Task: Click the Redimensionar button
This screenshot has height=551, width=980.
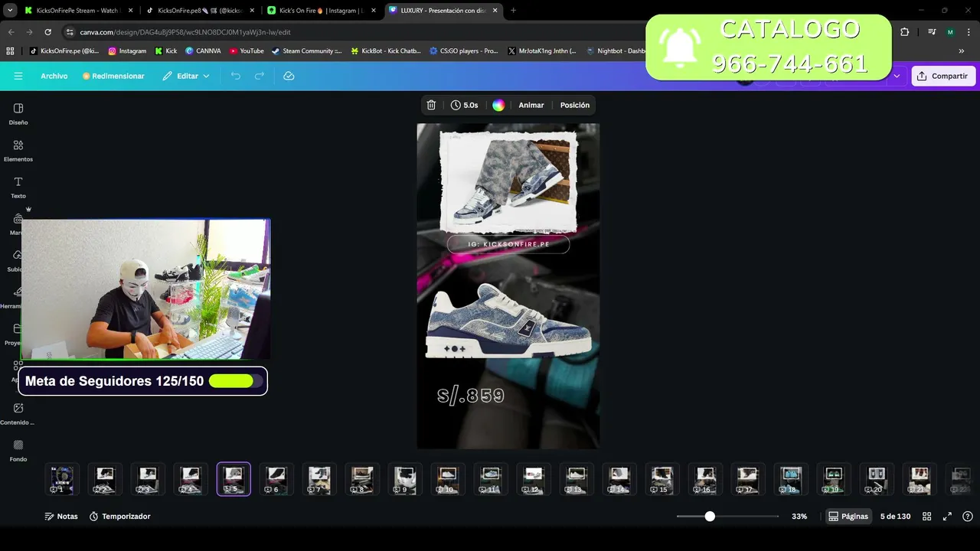Action: pyautogui.click(x=113, y=76)
